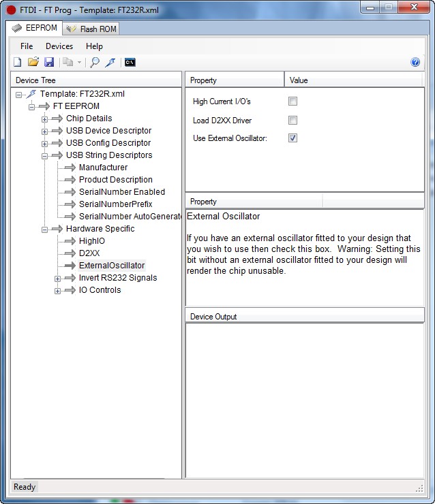The width and height of the screenshot is (435, 504).
Task: Click the red FT Prog title bar icon
Action: point(12,10)
